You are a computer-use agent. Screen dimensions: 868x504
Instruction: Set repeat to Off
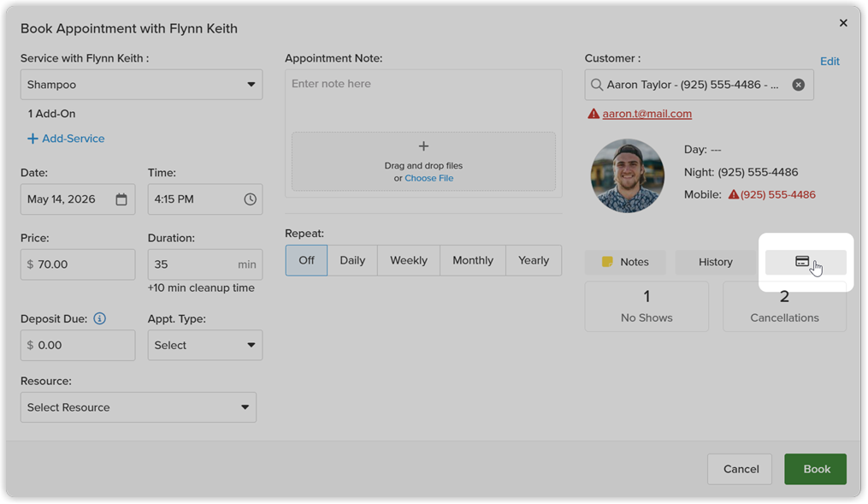[x=307, y=260]
